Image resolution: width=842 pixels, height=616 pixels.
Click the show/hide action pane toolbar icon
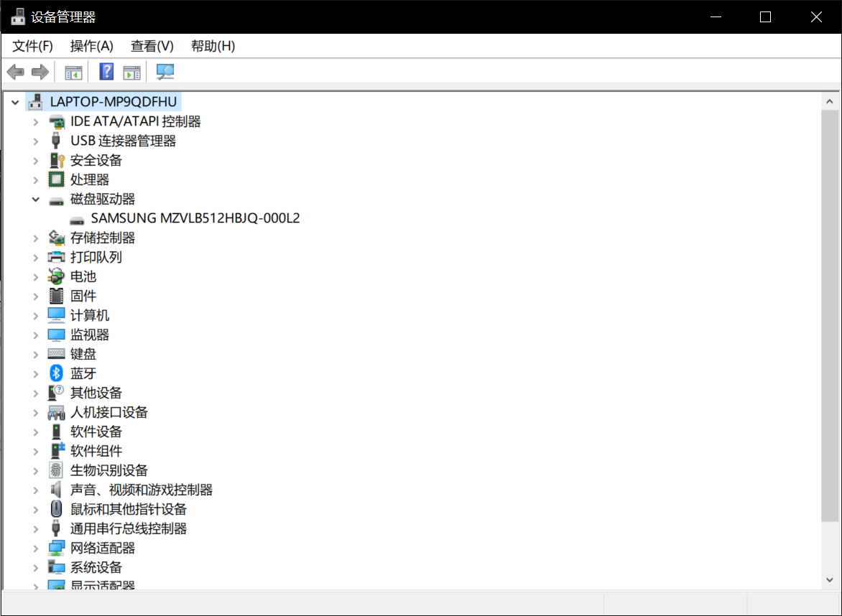coord(131,72)
